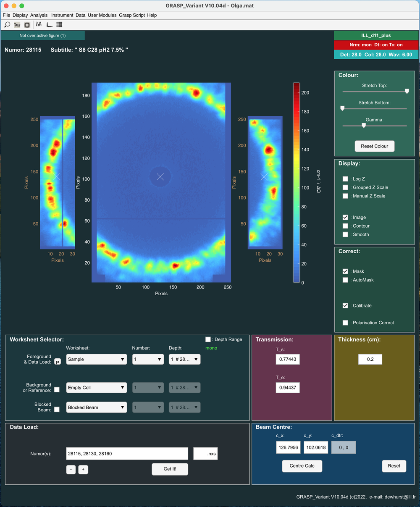420x507 pixels.
Task: Click the rounded square toolbar icon
Action: tap(27, 25)
